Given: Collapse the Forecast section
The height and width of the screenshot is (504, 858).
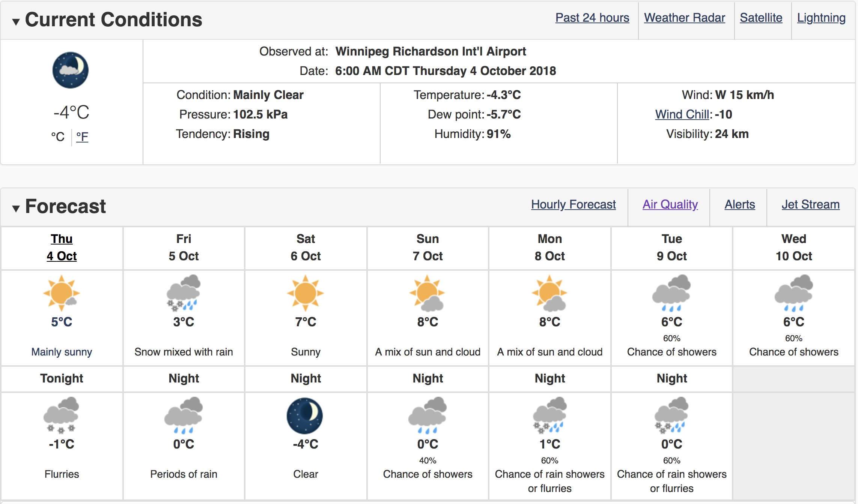Looking at the screenshot, I should pos(16,208).
